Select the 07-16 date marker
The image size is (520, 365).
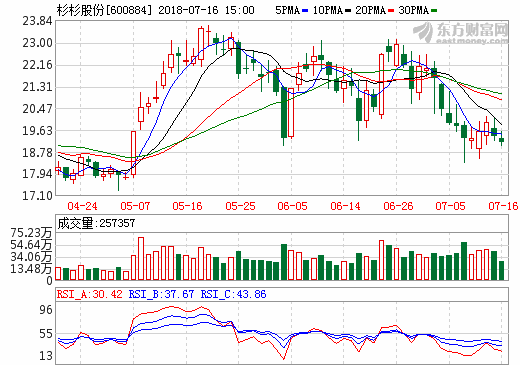tap(503, 206)
